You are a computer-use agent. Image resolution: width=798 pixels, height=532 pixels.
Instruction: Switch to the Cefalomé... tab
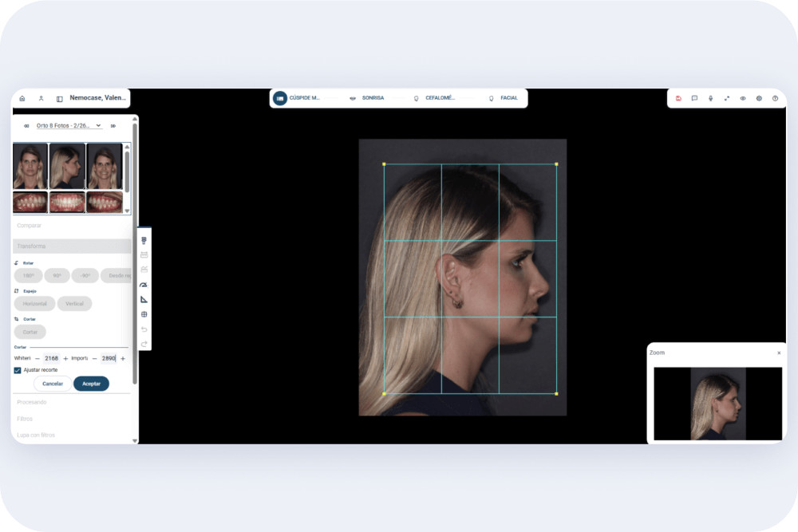(x=434, y=98)
